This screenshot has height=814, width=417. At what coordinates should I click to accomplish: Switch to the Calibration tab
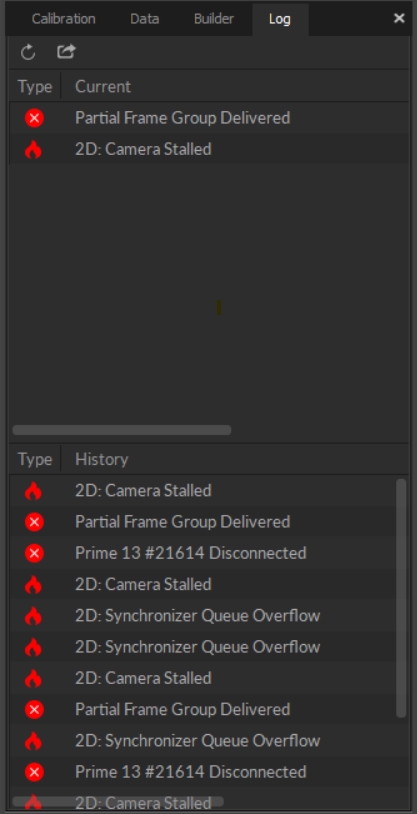(63, 19)
